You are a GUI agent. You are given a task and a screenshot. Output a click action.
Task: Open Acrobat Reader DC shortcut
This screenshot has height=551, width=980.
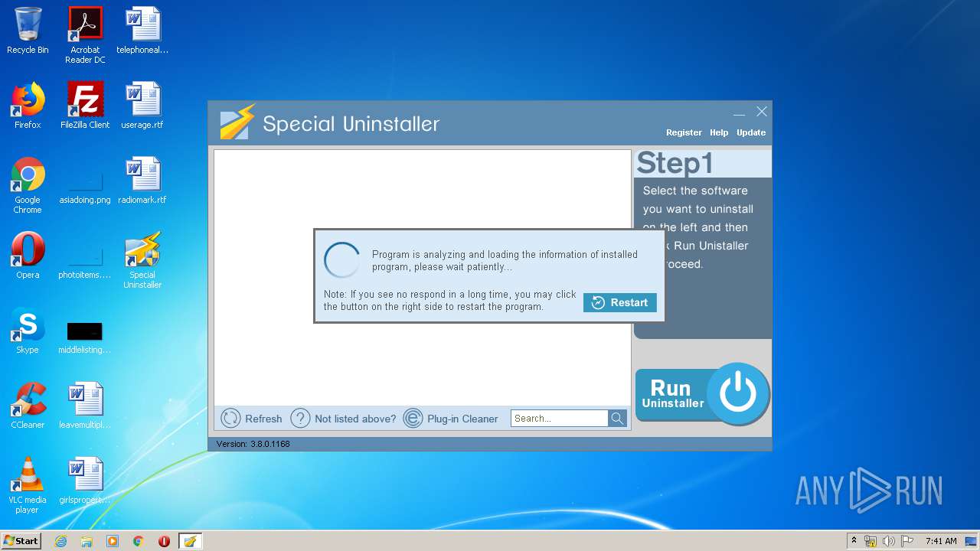coord(85,35)
